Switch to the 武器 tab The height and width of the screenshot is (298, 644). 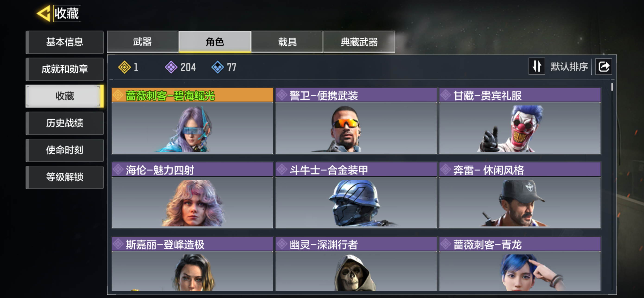click(143, 42)
